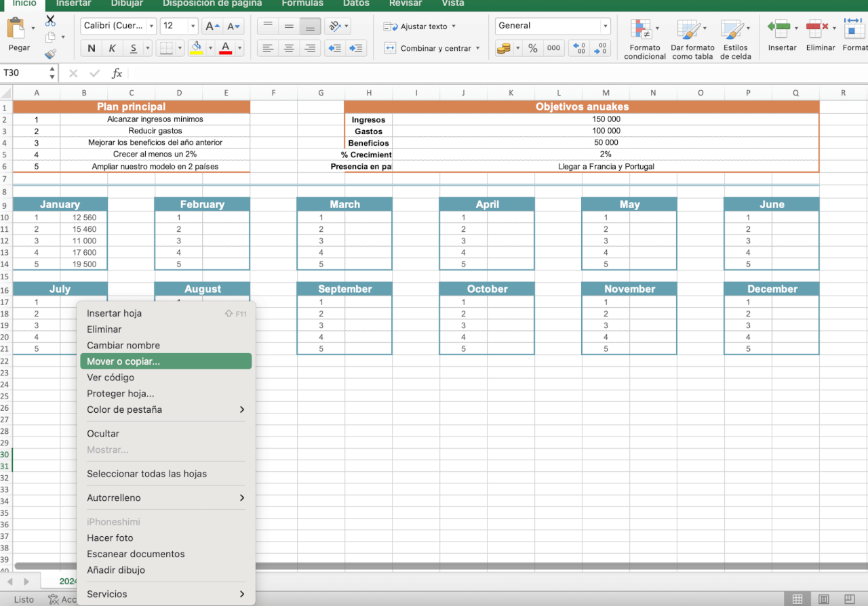This screenshot has height=606, width=868.
Task: Expand the fill color dropdown arrow
Action: click(x=210, y=48)
